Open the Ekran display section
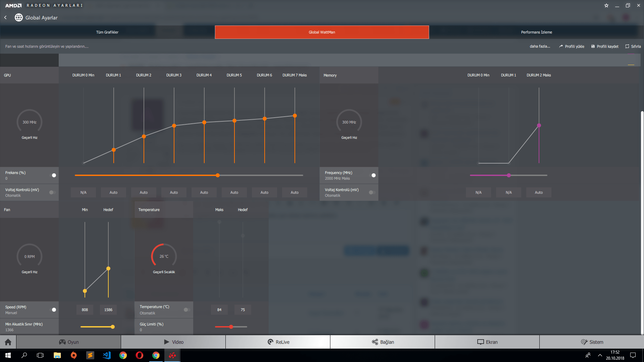The width and height of the screenshot is (644, 362). click(x=487, y=342)
